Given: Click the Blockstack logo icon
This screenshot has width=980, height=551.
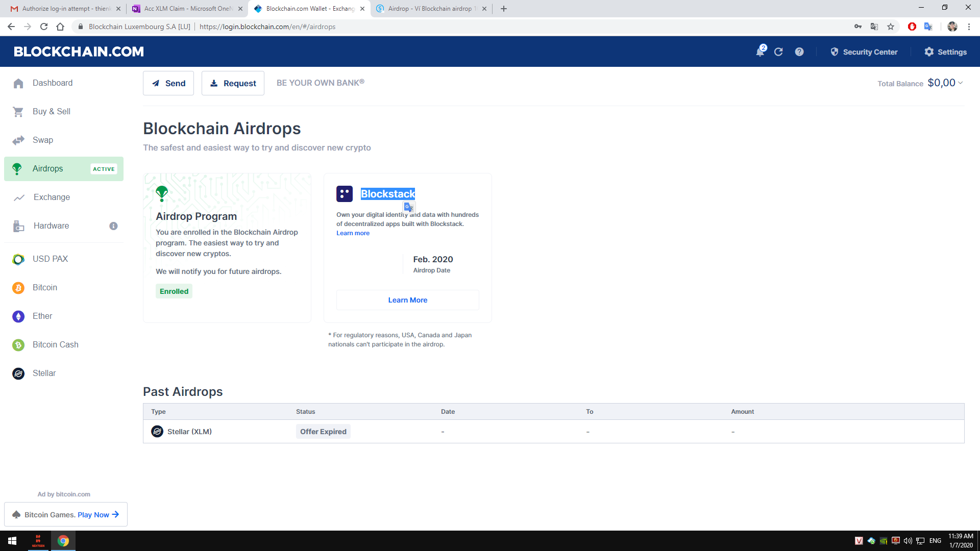Looking at the screenshot, I should tap(345, 194).
